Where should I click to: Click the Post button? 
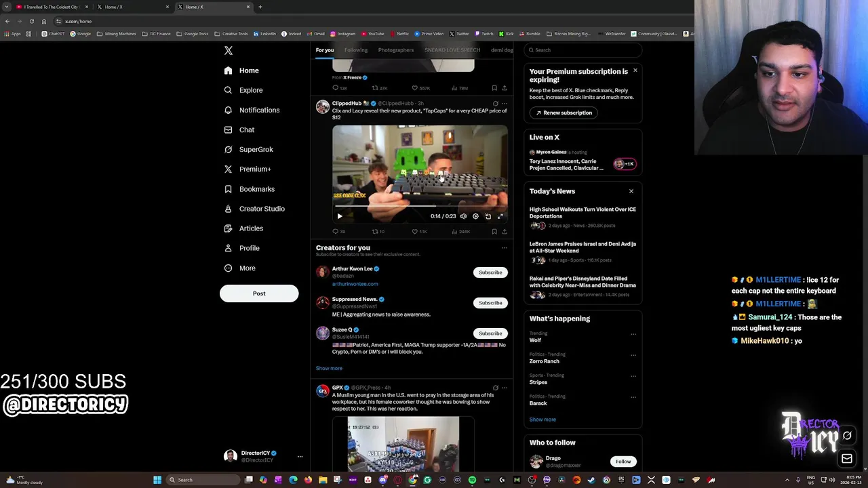pyautogui.click(x=259, y=293)
